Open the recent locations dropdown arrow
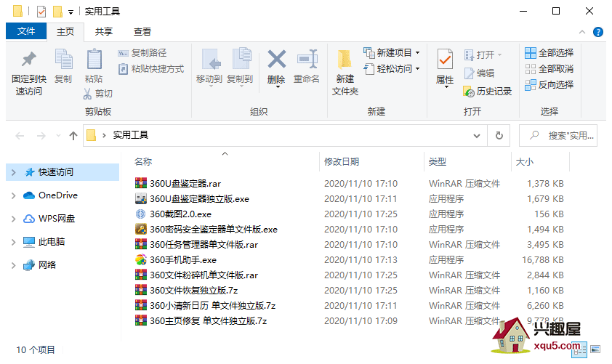The image size is (612, 364). 59,136
